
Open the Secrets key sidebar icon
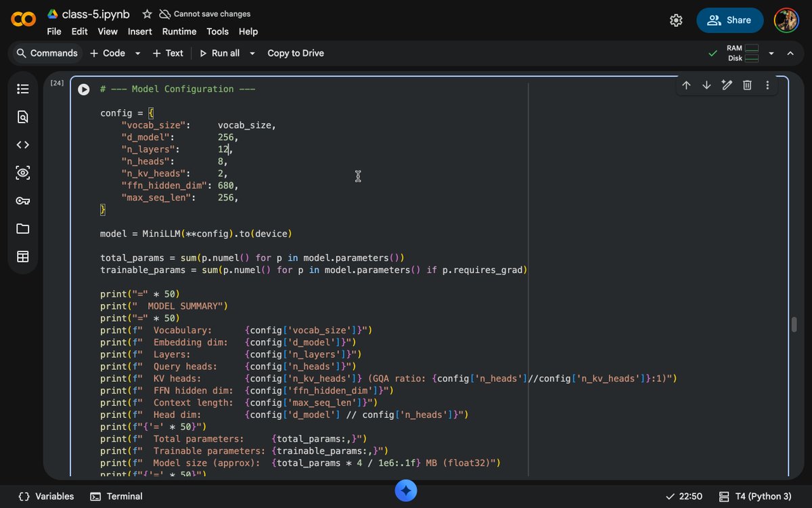pos(23,200)
